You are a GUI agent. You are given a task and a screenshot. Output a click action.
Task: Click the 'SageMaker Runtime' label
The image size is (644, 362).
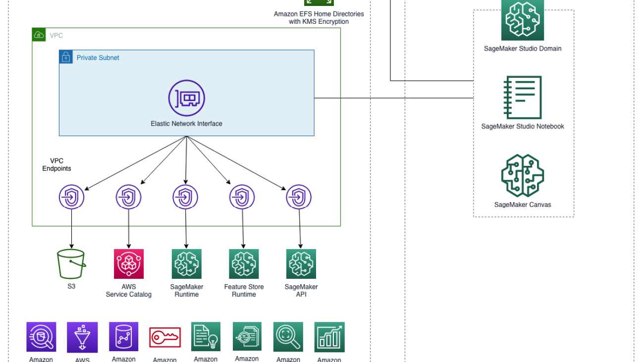coord(187,291)
